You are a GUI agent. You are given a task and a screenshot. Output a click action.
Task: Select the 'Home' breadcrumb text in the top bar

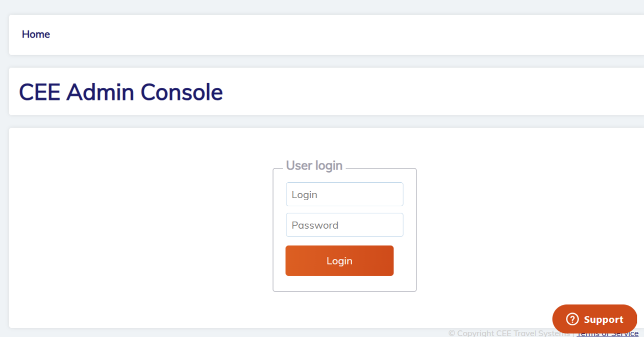click(36, 34)
